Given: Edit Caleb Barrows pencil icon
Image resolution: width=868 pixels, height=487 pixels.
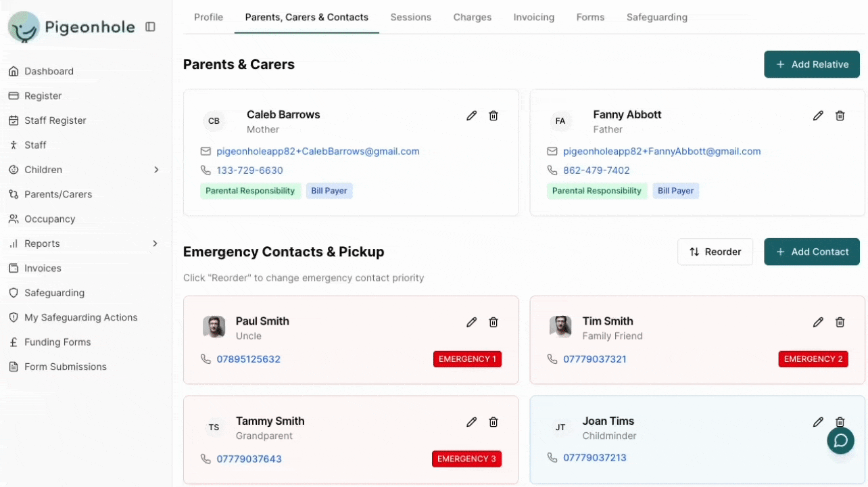Looking at the screenshot, I should tap(472, 116).
